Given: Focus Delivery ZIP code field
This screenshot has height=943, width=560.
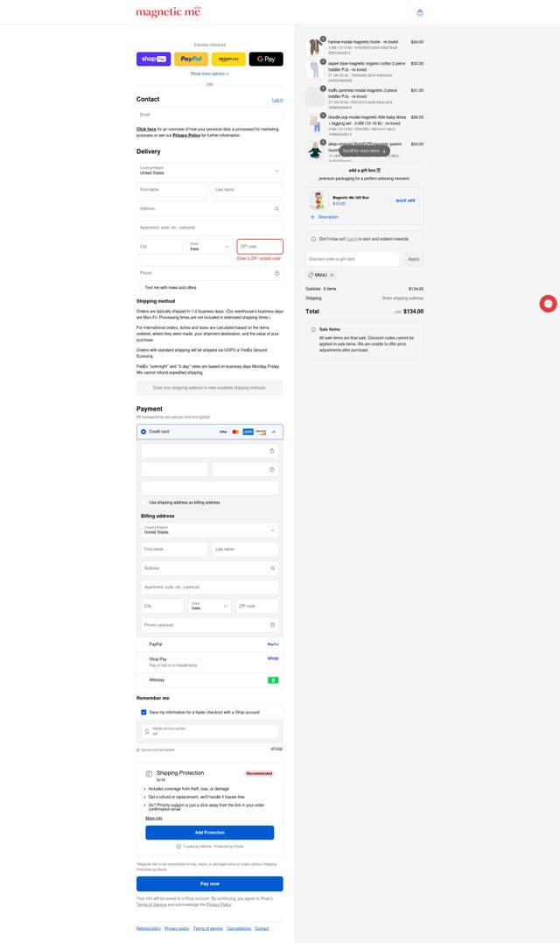Looking at the screenshot, I should (x=260, y=247).
